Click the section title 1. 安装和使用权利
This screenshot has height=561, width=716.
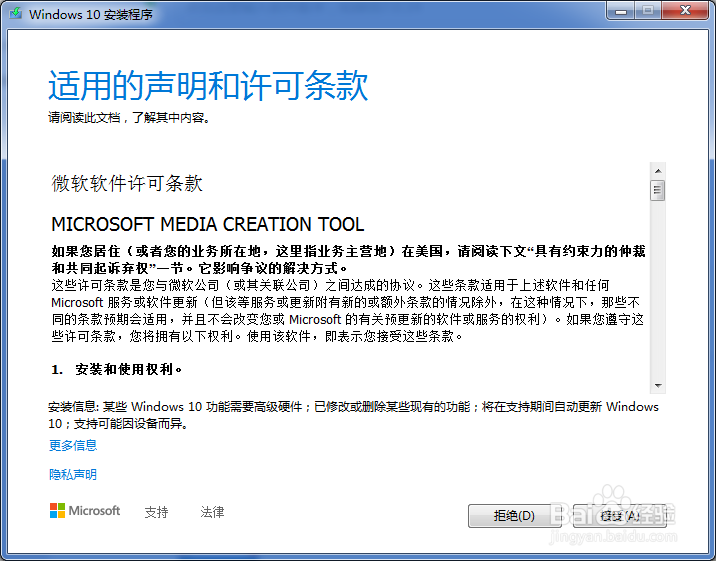click(117, 369)
